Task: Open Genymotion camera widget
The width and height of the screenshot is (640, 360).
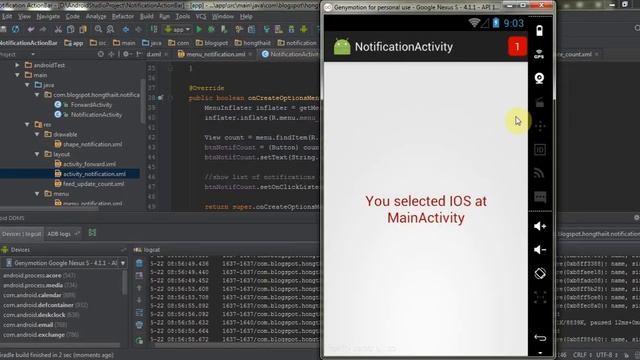Action: (539, 78)
